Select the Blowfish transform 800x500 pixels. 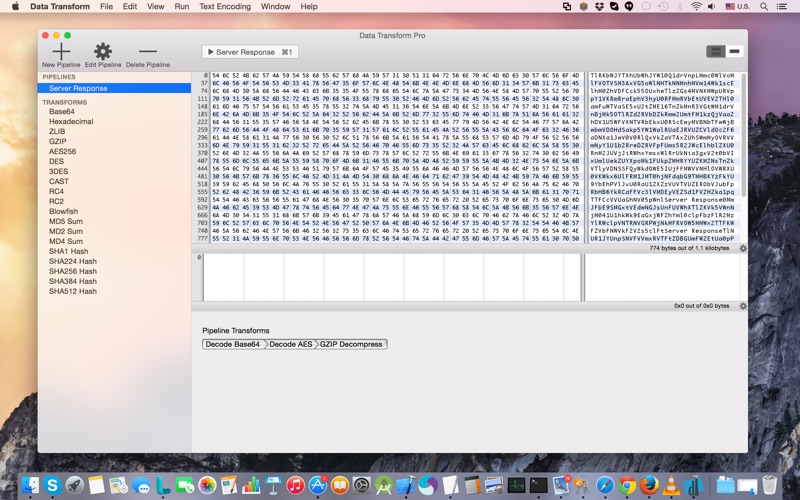[64, 211]
